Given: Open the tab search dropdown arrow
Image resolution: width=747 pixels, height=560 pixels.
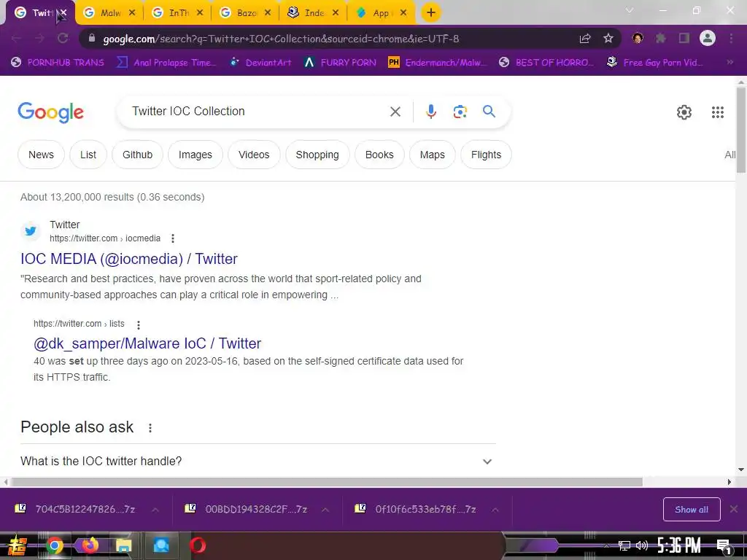Looking at the screenshot, I should point(630,10).
